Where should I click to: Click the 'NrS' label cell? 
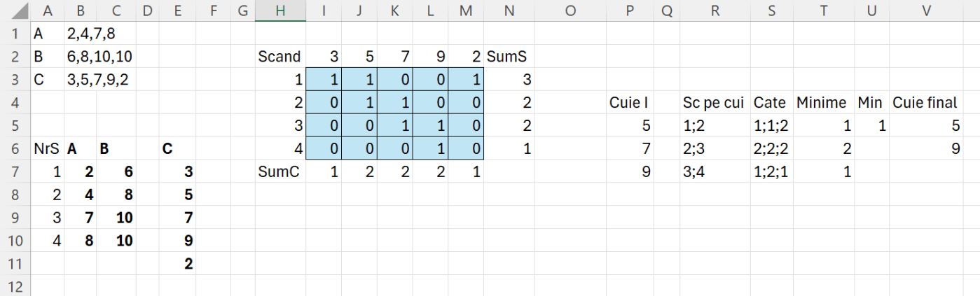point(48,149)
